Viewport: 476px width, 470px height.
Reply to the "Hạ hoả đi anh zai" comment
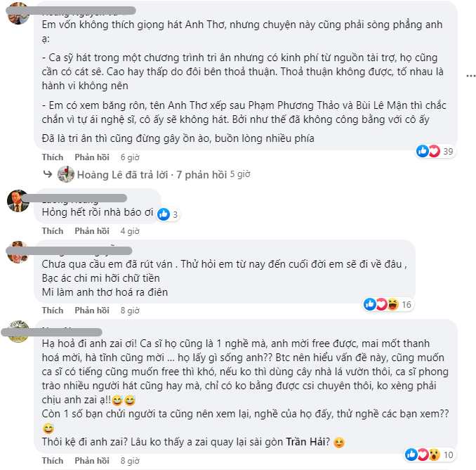91,461
